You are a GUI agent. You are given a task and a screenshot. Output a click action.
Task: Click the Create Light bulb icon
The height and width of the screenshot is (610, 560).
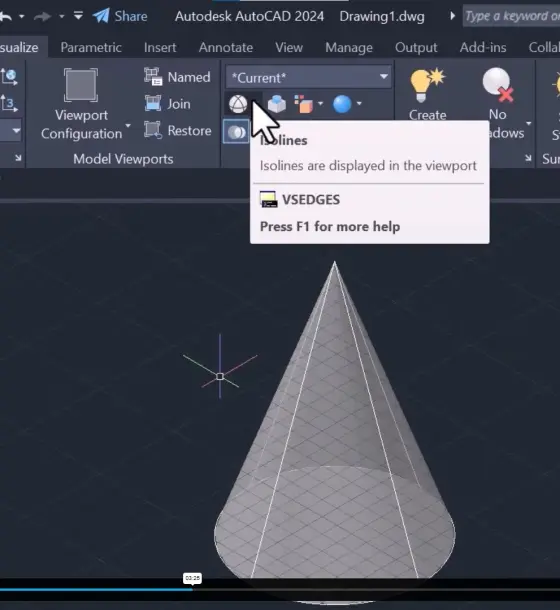[x=427, y=85]
